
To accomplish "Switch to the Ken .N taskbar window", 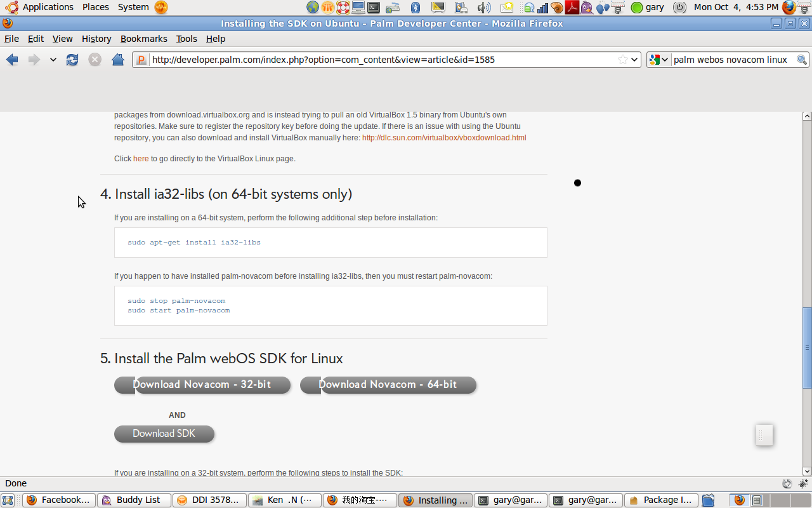I will coord(284,500).
